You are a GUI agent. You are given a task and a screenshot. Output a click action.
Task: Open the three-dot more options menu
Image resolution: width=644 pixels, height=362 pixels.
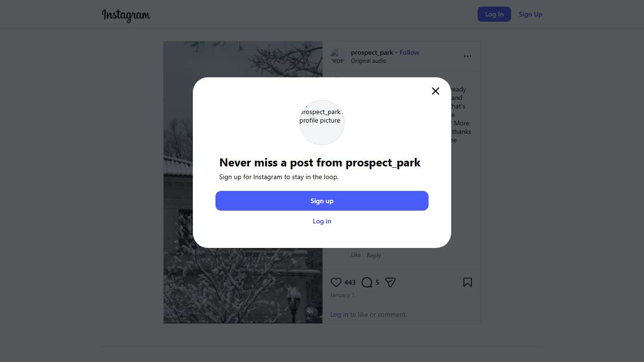pos(467,56)
